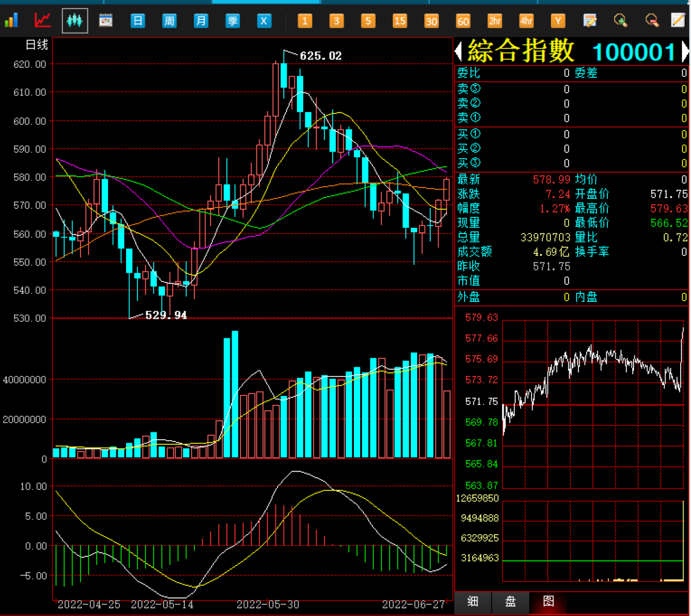This screenshot has width=691, height=616.
Task: Click the highest price 579.63 in quote panel
Action: pos(669,209)
